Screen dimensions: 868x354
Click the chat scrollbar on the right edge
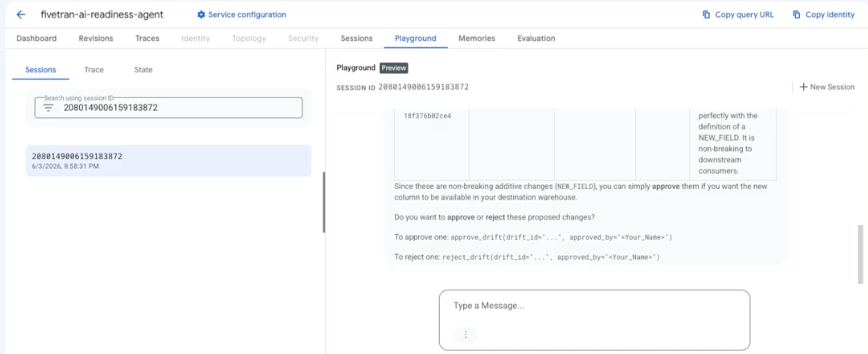(x=860, y=254)
